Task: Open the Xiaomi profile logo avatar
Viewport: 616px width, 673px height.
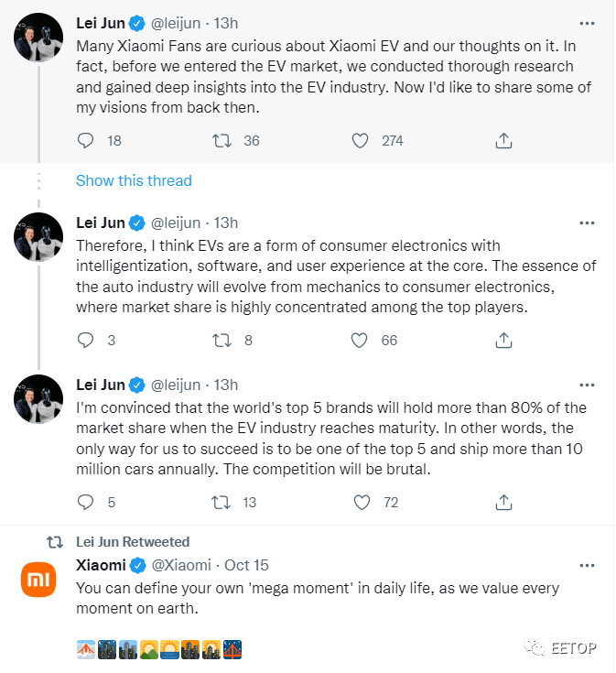Action: click(38, 580)
